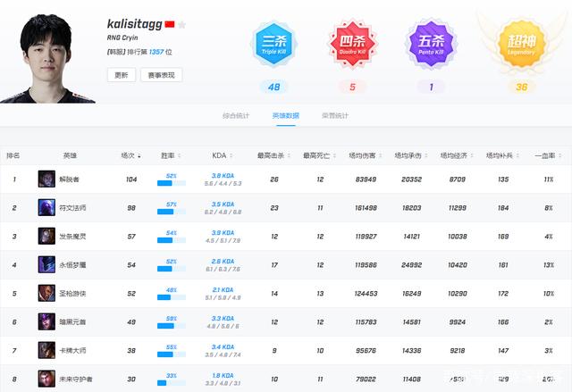
Task: Switch to the 荣誉统计 tab
Action: click(x=335, y=116)
